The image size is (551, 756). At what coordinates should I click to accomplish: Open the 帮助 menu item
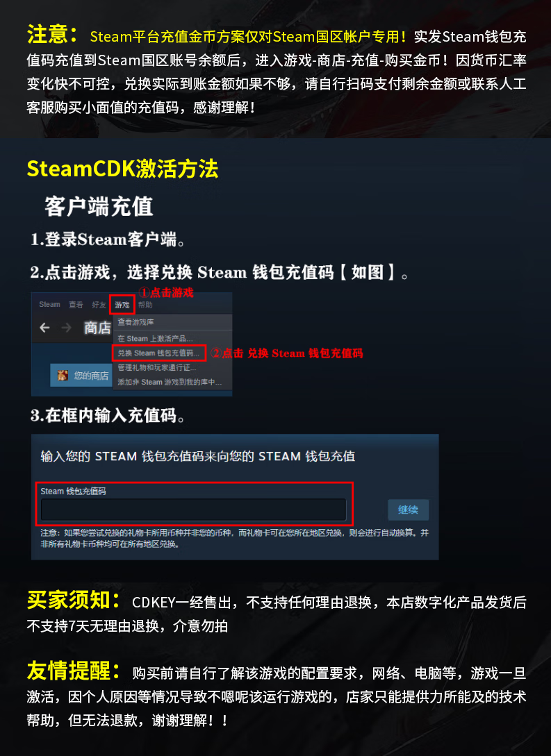pos(145,305)
